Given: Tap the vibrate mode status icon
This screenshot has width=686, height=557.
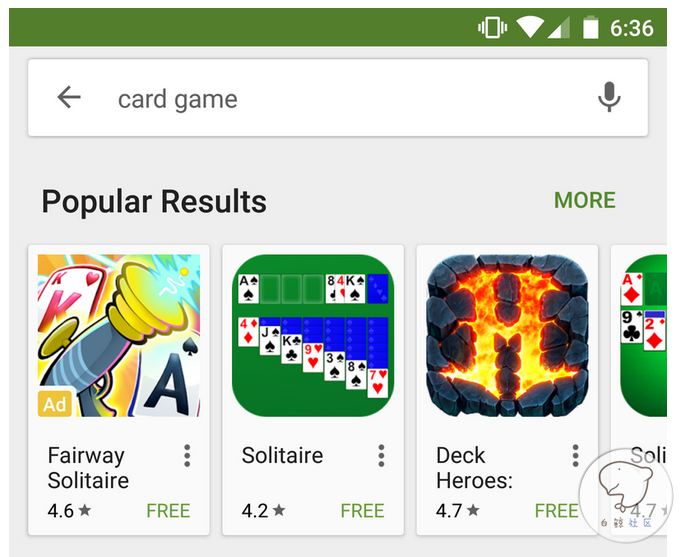Looking at the screenshot, I should (492, 28).
